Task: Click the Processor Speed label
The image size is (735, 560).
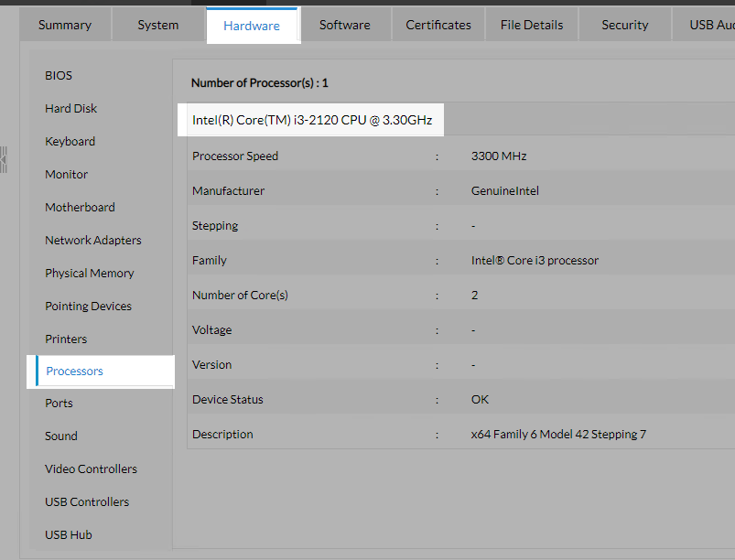Action: (x=235, y=156)
